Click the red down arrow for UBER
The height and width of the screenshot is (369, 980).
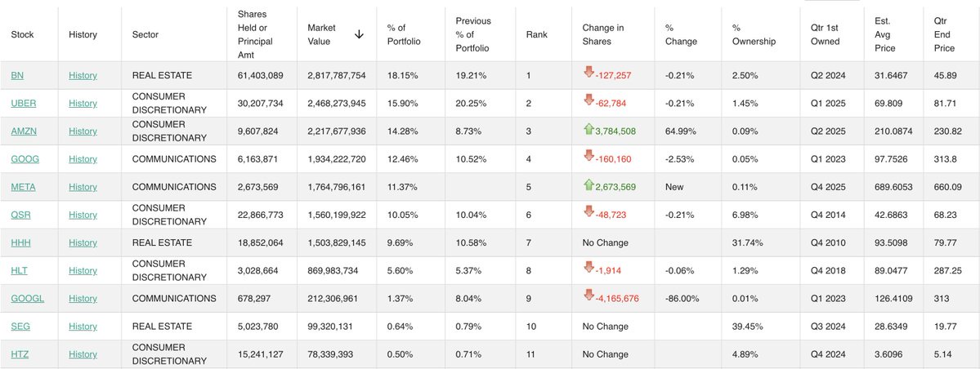point(588,101)
